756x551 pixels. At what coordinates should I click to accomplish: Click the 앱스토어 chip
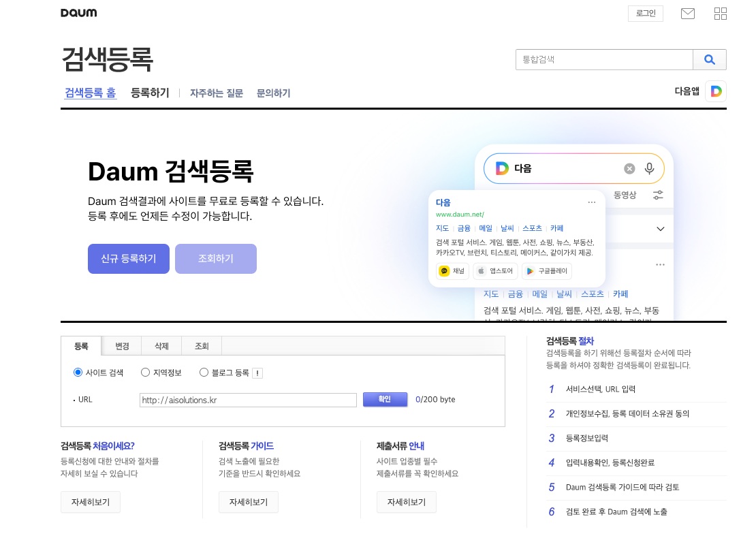(496, 271)
